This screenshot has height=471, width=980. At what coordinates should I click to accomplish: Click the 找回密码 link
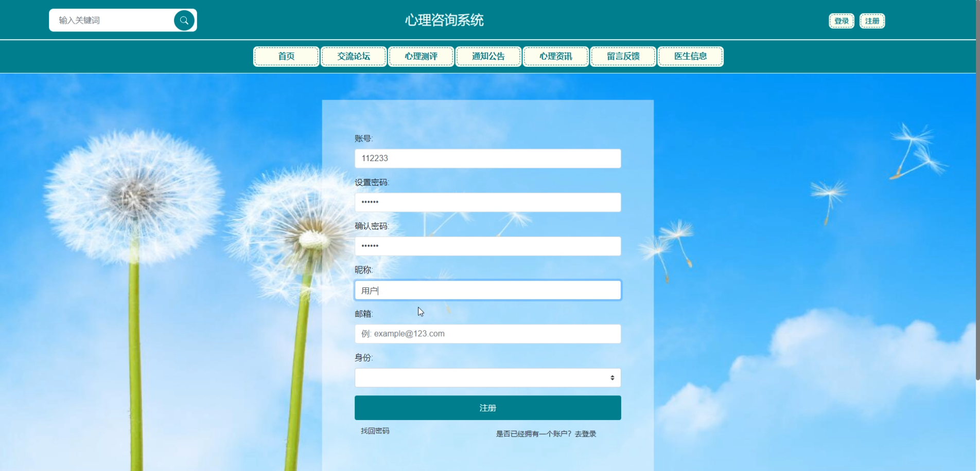(x=375, y=431)
